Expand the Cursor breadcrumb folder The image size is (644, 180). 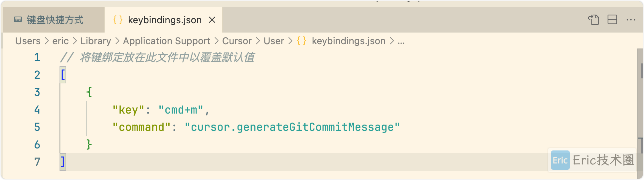[x=237, y=41]
